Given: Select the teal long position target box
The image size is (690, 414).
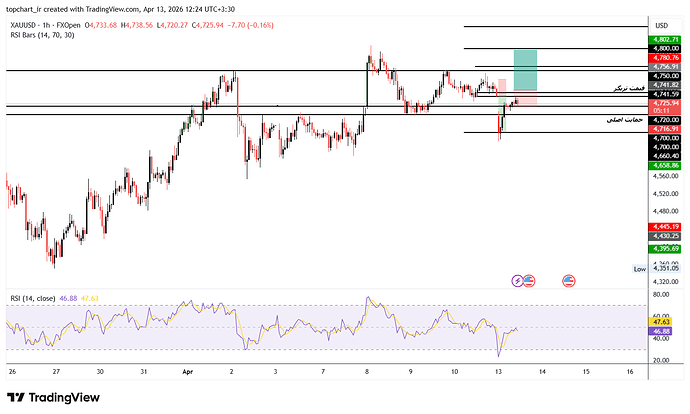Looking at the screenshot, I should click(525, 70).
